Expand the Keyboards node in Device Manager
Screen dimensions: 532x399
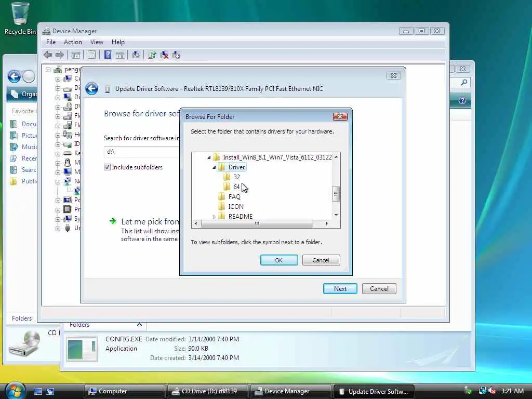(x=58, y=153)
